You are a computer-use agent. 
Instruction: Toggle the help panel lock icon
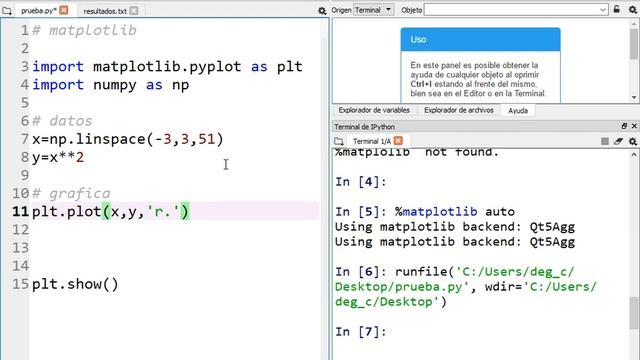[x=617, y=9]
